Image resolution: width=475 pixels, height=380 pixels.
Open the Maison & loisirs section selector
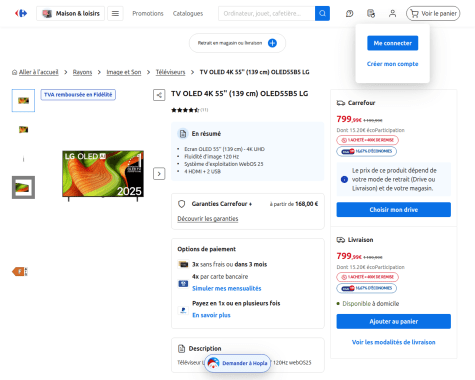[70, 13]
